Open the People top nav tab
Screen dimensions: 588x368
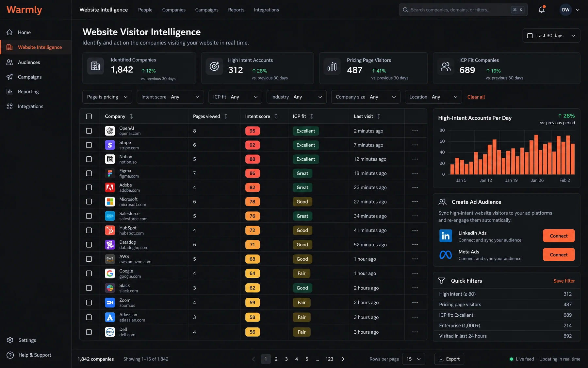[x=145, y=10]
